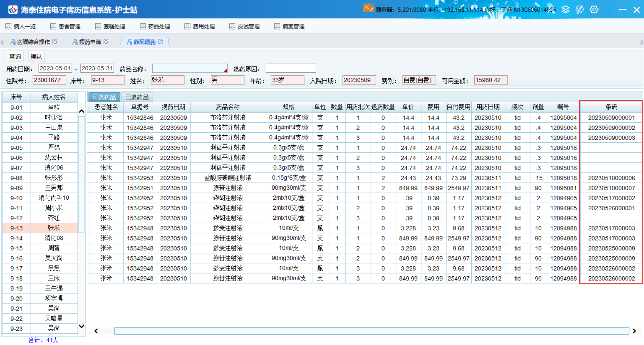Click the 确认 button
The height and width of the screenshot is (345, 644).
pos(36,57)
